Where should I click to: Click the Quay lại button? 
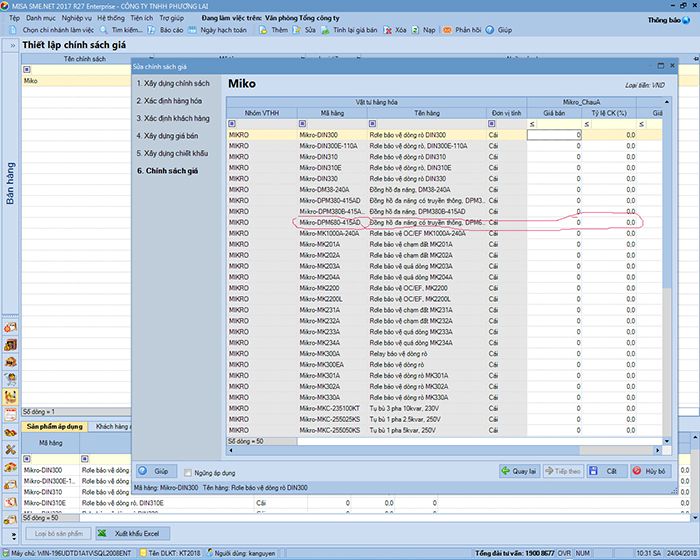(519, 471)
